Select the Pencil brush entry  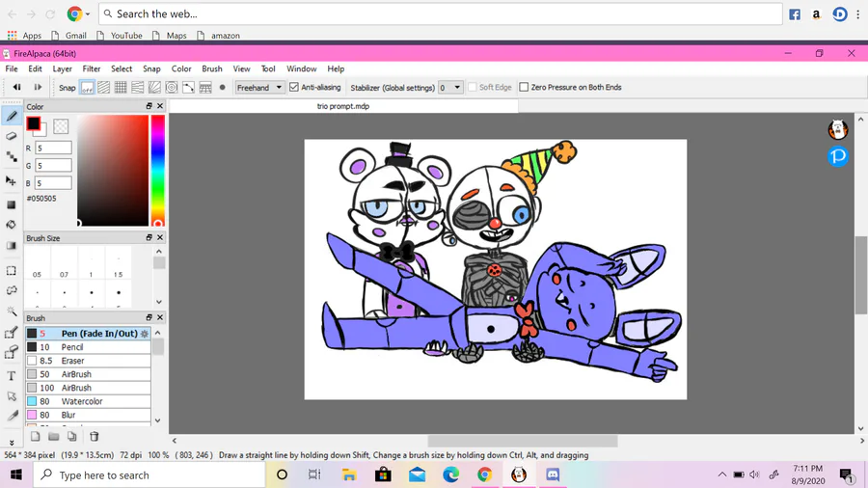(88, 347)
